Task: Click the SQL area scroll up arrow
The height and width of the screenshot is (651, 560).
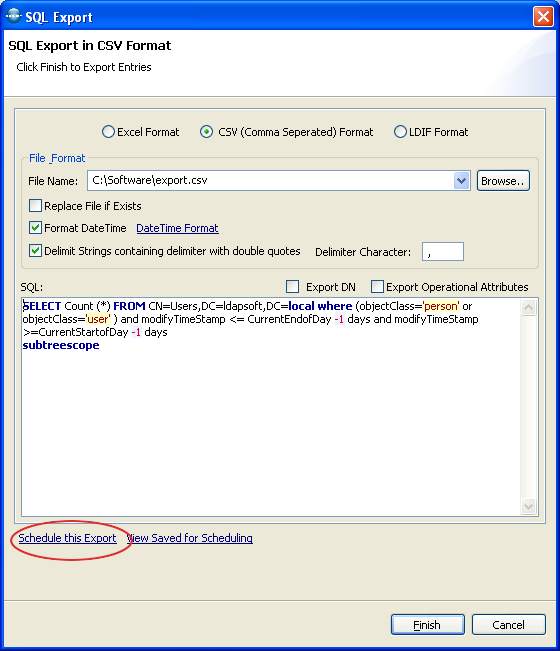Action: click(529, 308)
